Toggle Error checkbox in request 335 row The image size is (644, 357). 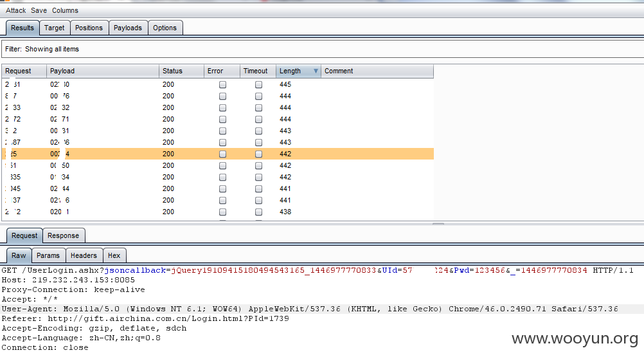[222, 177]
